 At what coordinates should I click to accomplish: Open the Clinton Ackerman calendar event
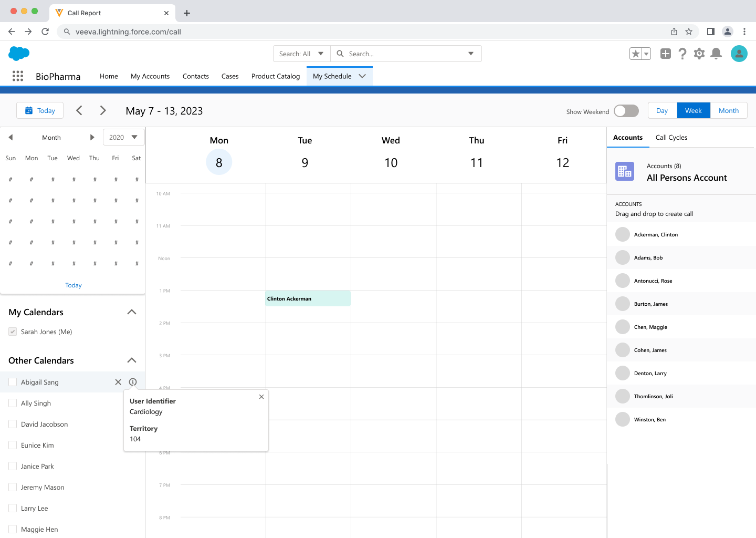[308, 298]
